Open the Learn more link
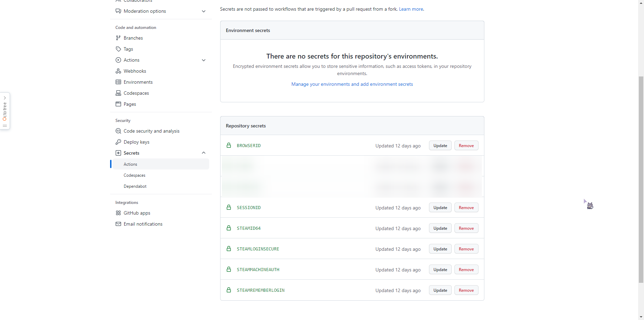Viewport: 644px width, 320px height. pos(411,9)
